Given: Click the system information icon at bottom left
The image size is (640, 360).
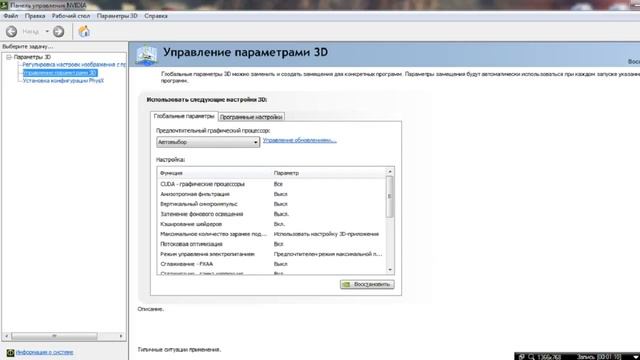Looking at the screenshot, I should click(10, 353).
